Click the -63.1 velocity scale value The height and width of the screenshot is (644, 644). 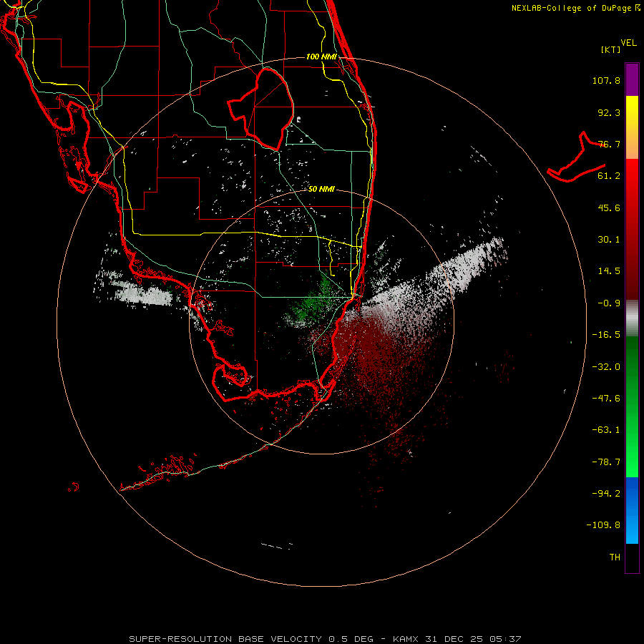pyautogui.click(x=606, y=430)
